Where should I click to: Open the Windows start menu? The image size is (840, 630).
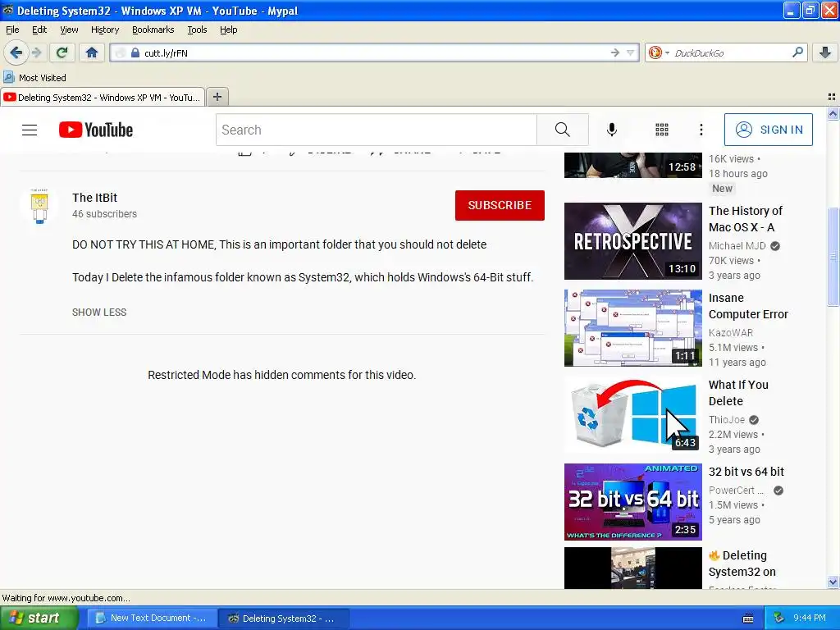click(x=39, y=618)
